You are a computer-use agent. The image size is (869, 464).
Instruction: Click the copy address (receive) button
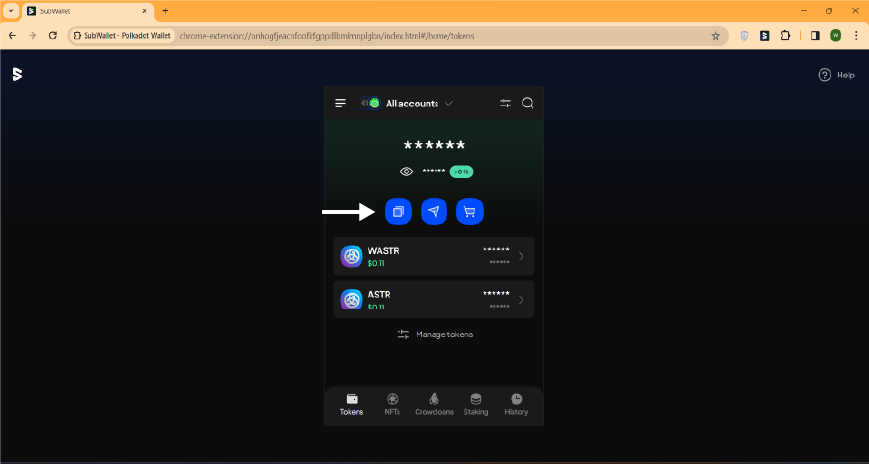pos(398,212)
